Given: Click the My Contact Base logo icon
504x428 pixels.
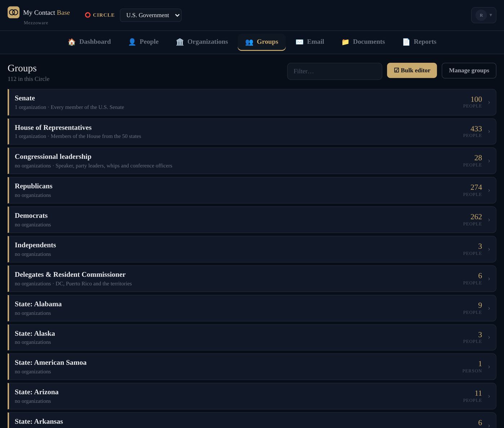Looking at the screenshot, I should coord(14,12).
